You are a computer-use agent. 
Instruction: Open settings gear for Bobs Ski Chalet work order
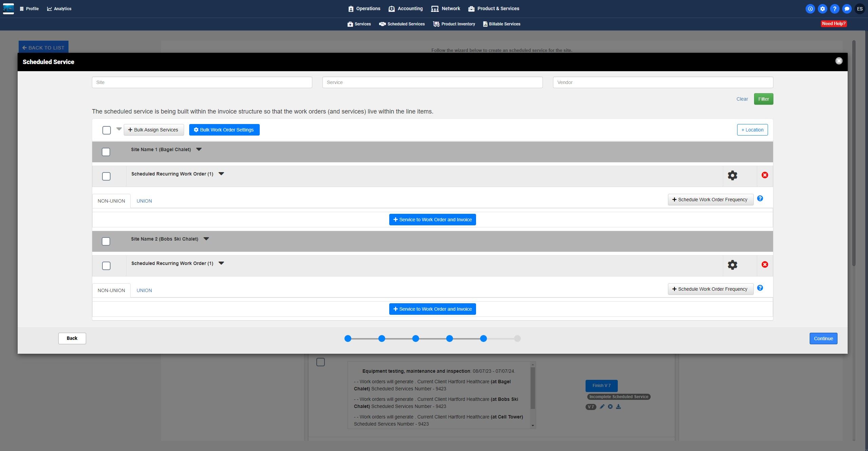[x=732, y=265]
